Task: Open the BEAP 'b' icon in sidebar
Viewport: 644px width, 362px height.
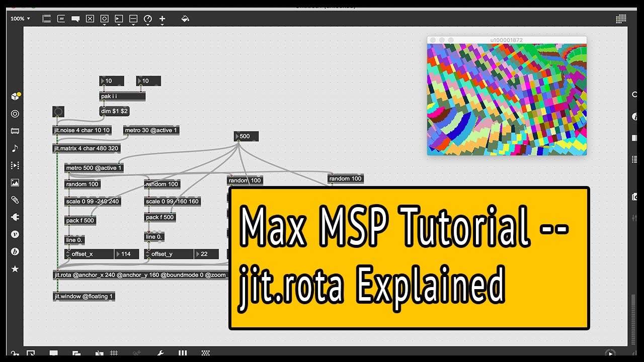Action: [15, 252]
